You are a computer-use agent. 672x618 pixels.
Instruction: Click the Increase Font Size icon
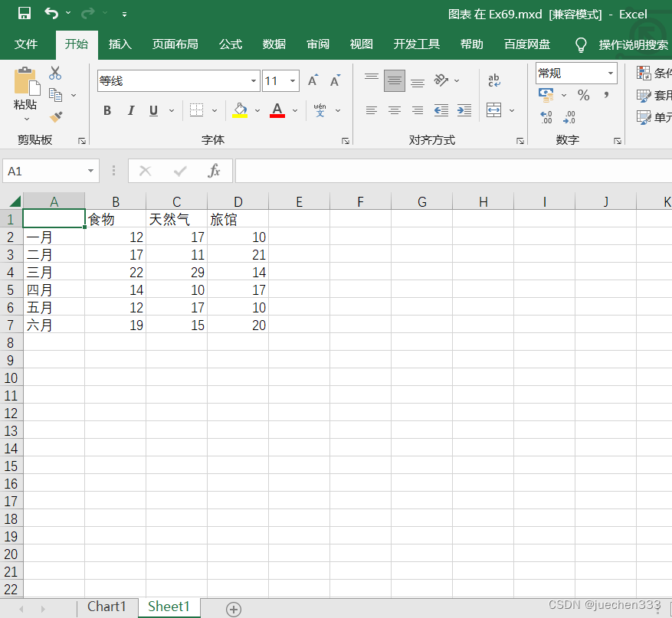click(313, 81)
